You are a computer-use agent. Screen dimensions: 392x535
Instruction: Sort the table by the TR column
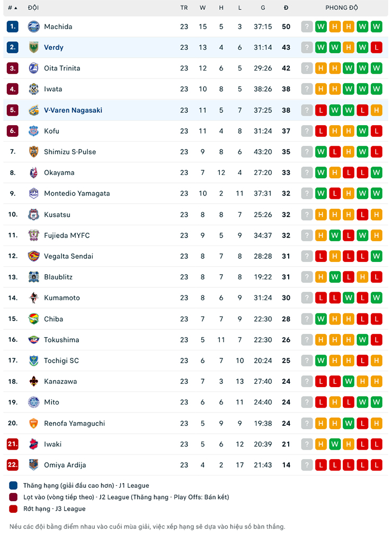tap(184, 7)
